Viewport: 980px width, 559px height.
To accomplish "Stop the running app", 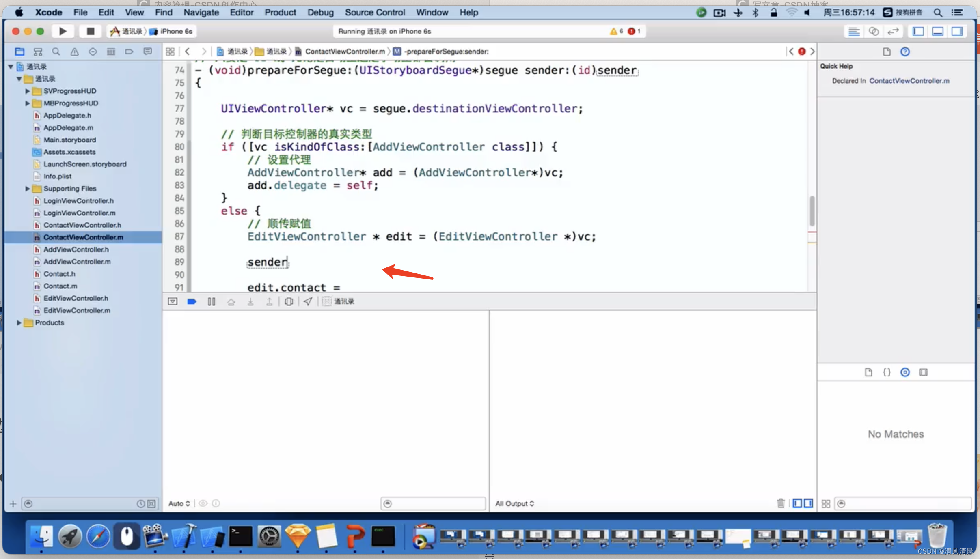I will pos(90,31).
